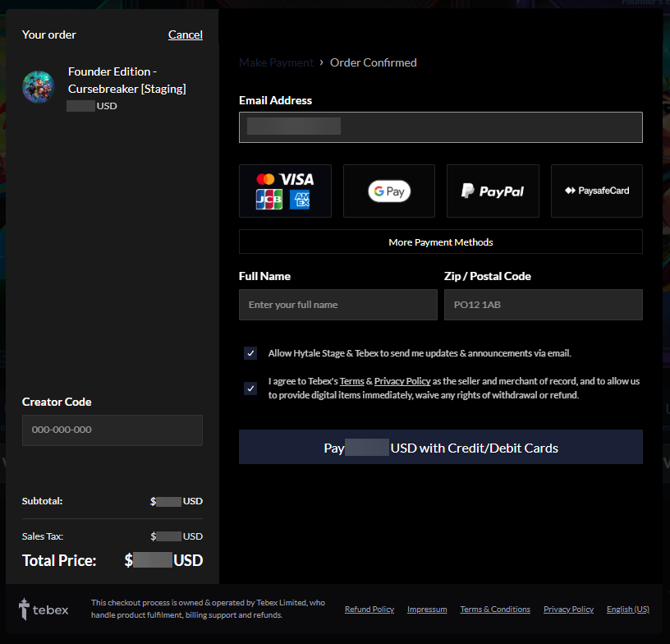Open Tebex's Terms link in agreement text
Screen dimensions: 670x644
351,381
